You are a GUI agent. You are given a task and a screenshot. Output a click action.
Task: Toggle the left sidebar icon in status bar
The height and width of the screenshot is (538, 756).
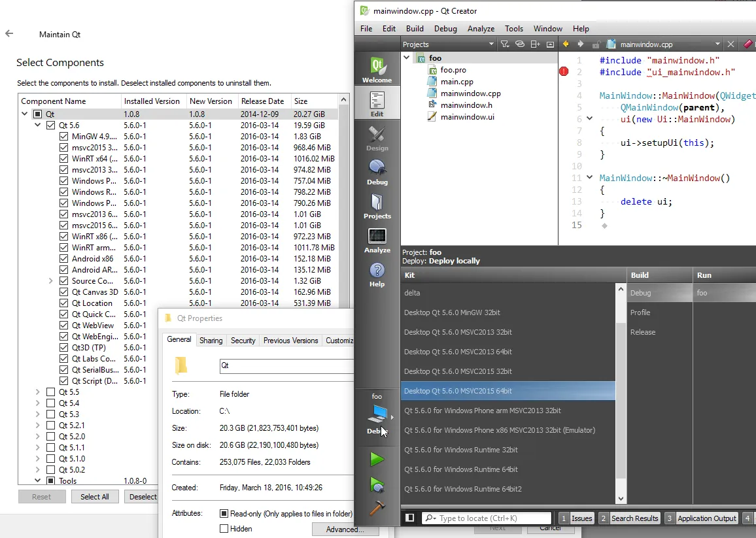(410, 518)
